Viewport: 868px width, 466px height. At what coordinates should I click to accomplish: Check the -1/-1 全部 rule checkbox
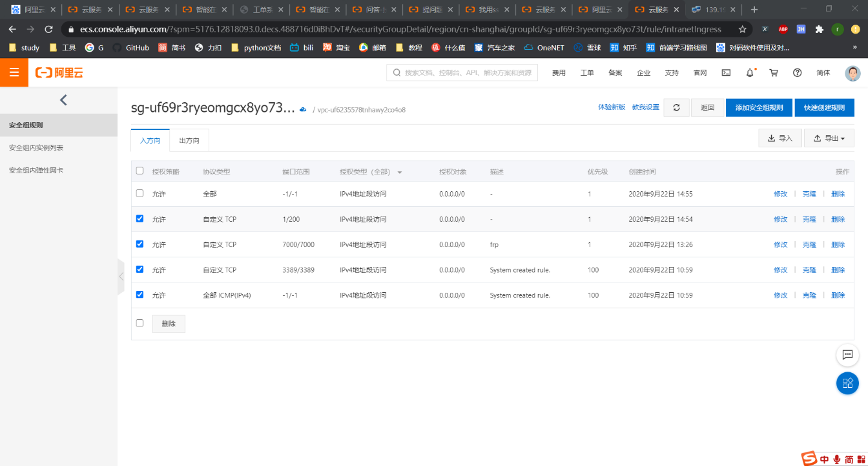click(x=139, y=193)
